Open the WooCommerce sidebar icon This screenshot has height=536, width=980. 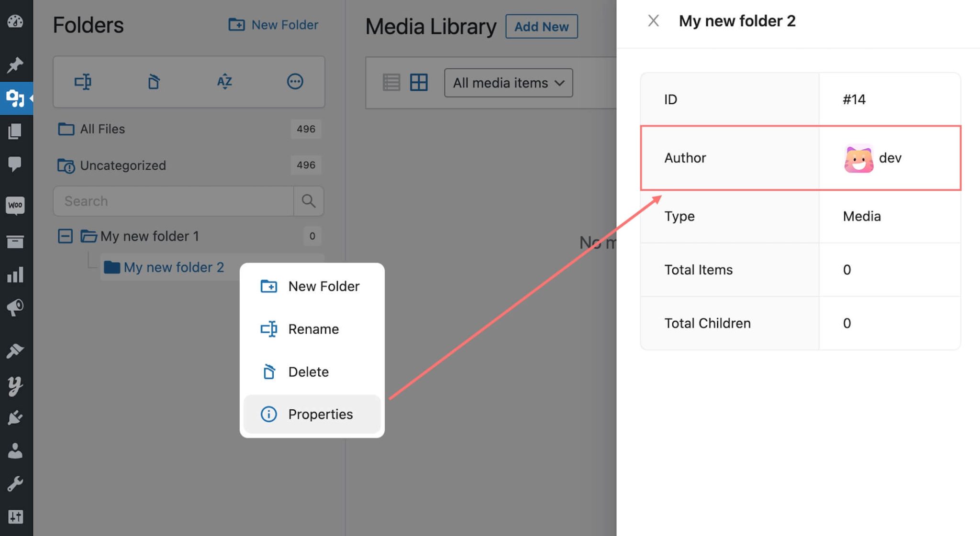click(16, 205)
